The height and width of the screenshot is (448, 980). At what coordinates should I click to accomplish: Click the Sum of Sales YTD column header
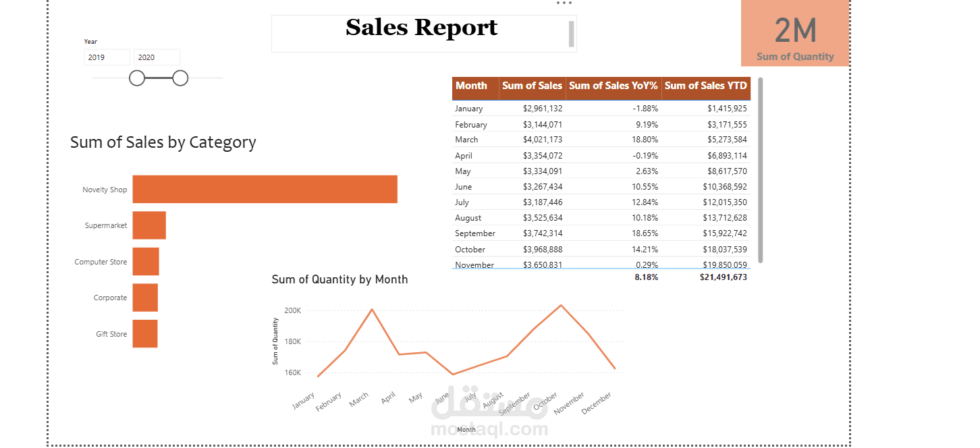tap(705, 86)
